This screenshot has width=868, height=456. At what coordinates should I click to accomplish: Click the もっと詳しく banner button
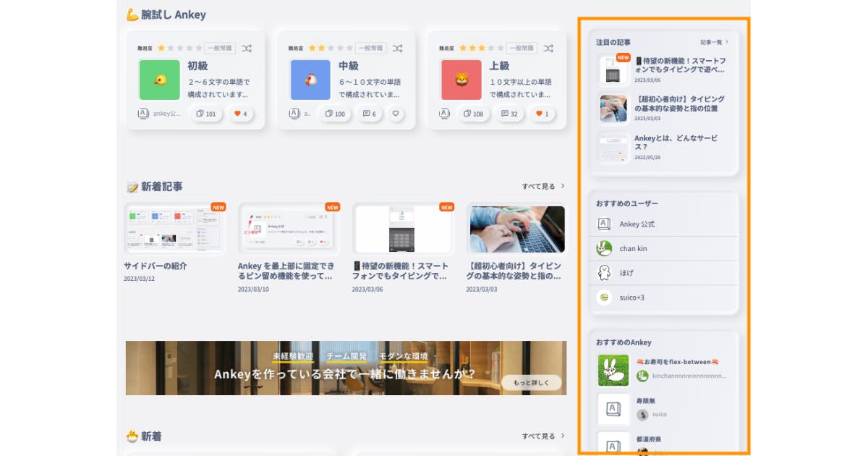(x=531, y=383)
